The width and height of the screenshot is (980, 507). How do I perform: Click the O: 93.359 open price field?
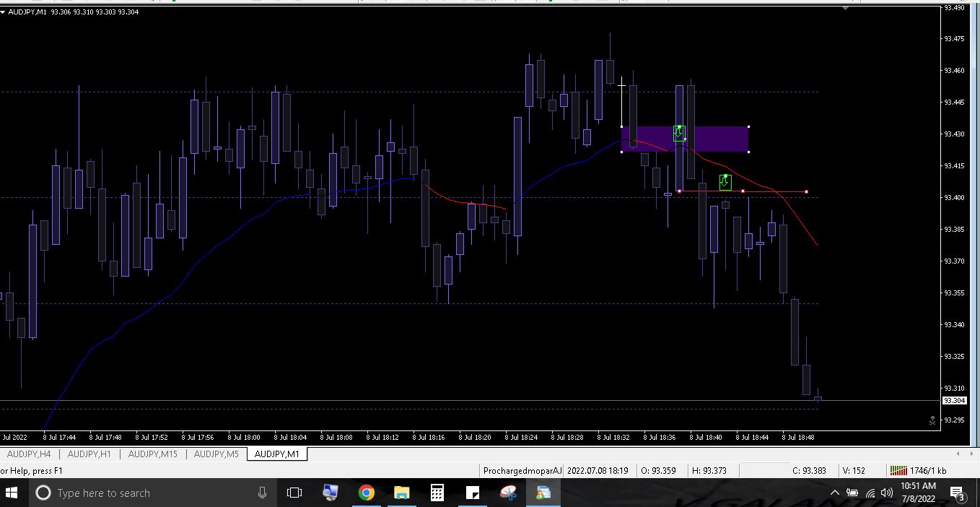coord(658,470)
